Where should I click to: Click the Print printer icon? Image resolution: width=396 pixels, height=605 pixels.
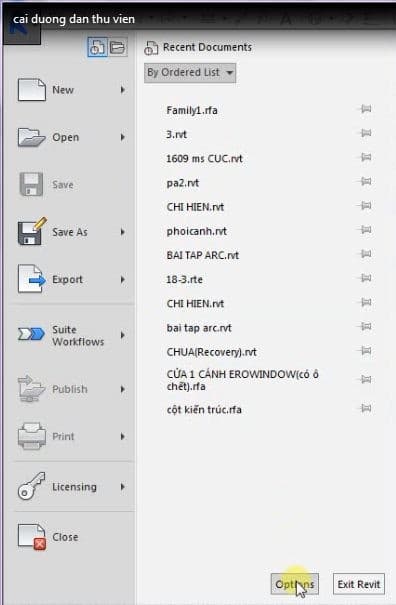(32, 436)
